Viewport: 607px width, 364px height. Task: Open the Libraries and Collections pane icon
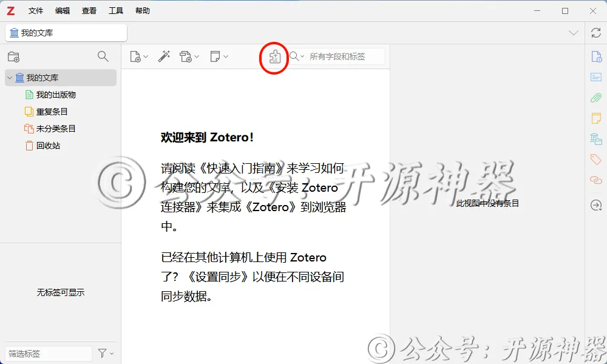[595, 139]
